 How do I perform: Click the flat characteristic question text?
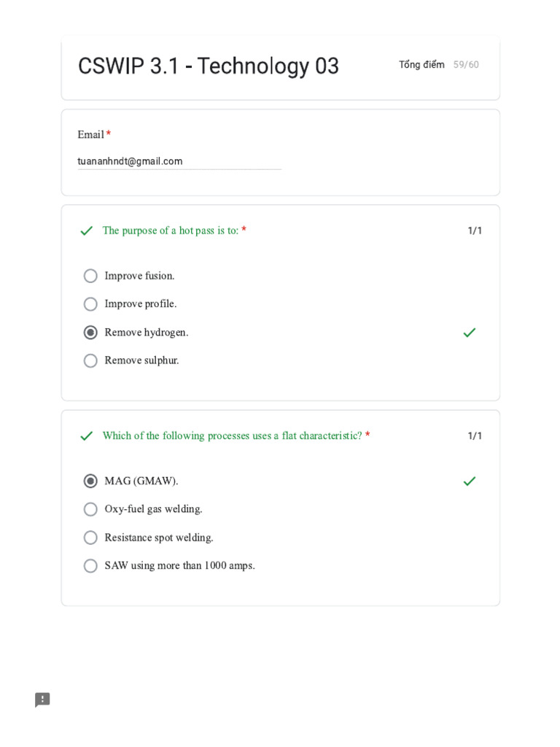[x=232, y=436]
